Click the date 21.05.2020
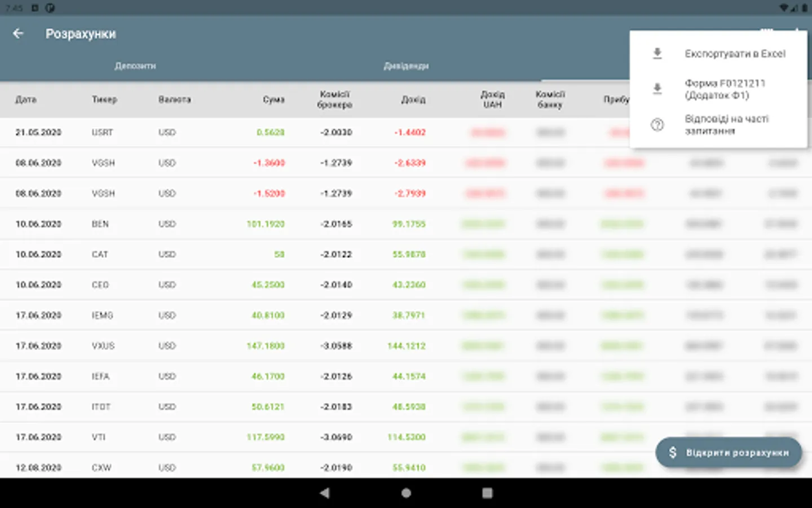Viewport: 812px width, 508px height. (38, 133)
